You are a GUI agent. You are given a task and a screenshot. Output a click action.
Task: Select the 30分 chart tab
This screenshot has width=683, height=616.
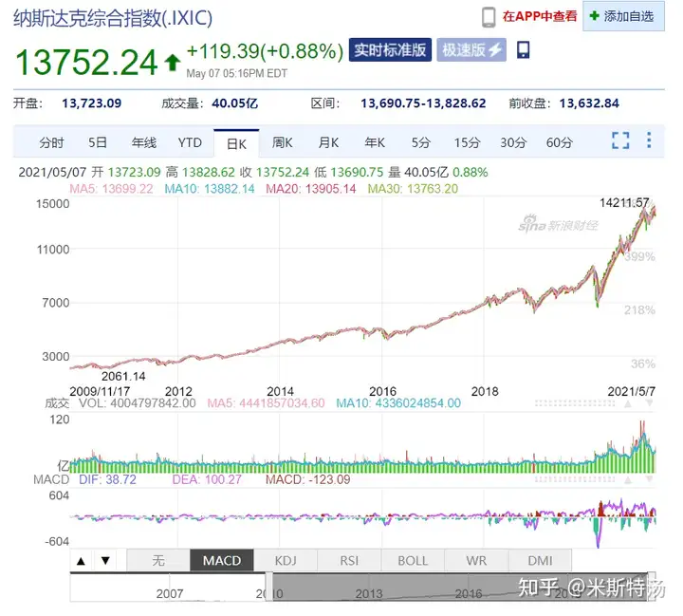(x=513, y=142)
